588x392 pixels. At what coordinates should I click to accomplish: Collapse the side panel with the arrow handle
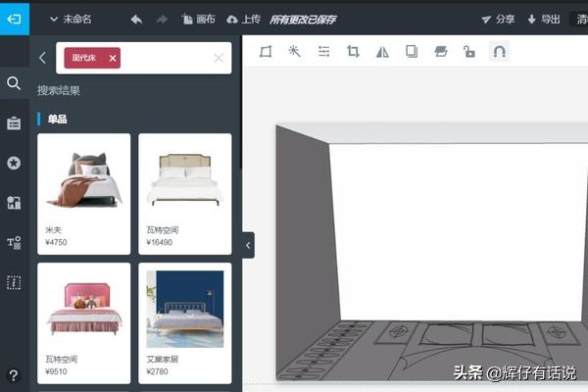pos(248,245)
